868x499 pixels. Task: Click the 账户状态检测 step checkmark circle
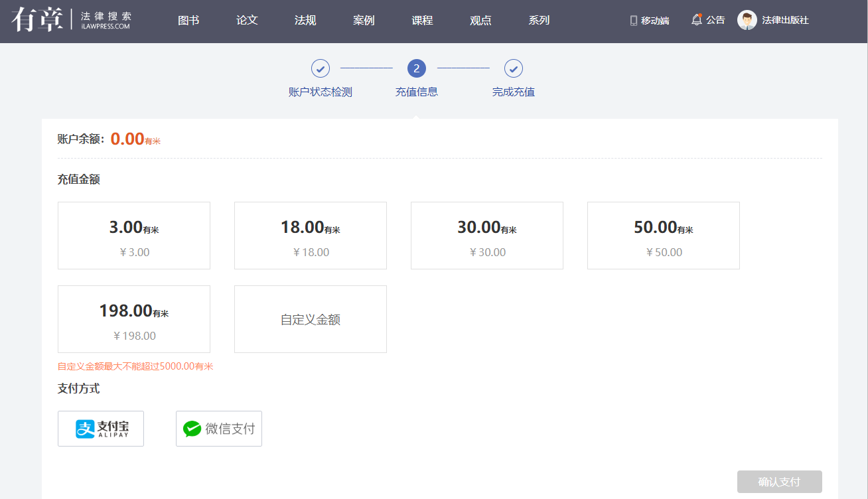point(321,68)
